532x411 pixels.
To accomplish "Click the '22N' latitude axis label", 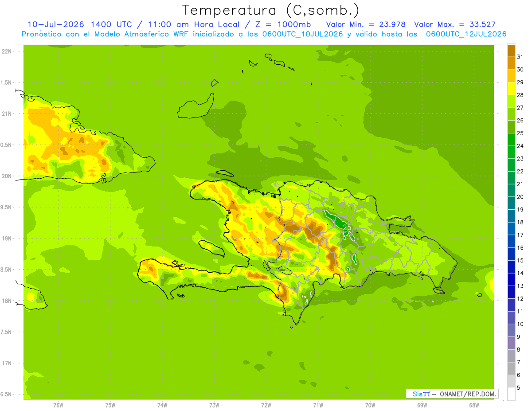I will [7, 51].
